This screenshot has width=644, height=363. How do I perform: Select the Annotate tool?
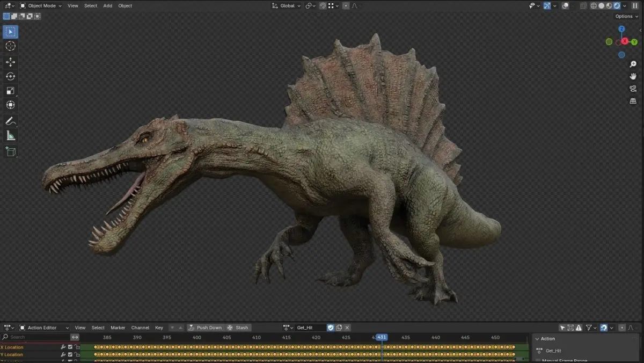coord(10,121)
